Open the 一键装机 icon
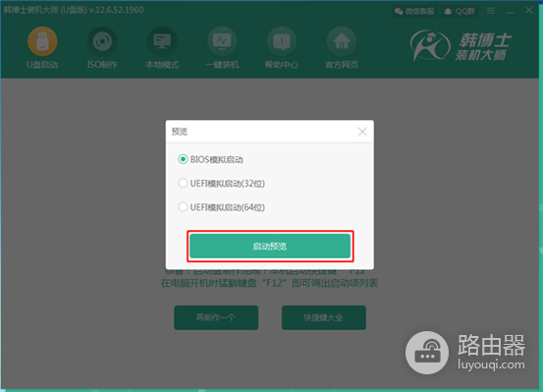 point(222,41)
